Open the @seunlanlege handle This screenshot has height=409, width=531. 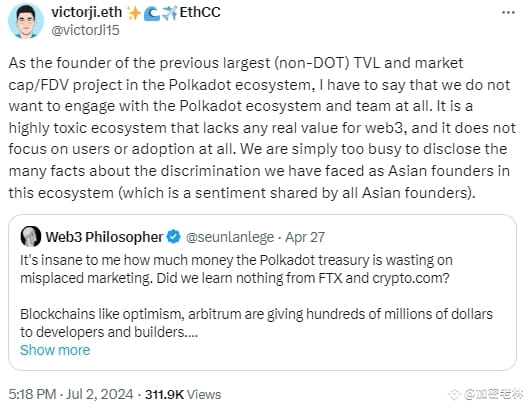[x=230, y=237]
